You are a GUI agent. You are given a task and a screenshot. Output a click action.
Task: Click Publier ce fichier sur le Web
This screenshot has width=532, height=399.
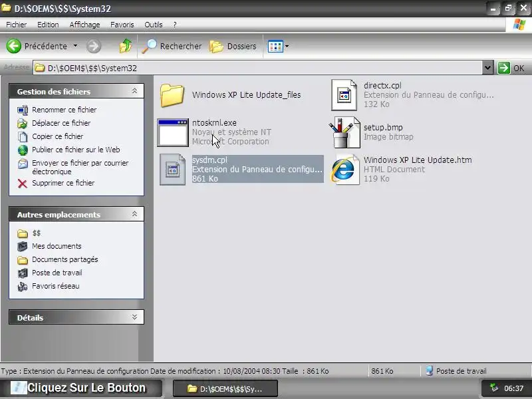pyautogui.click(x=76, y=150)
